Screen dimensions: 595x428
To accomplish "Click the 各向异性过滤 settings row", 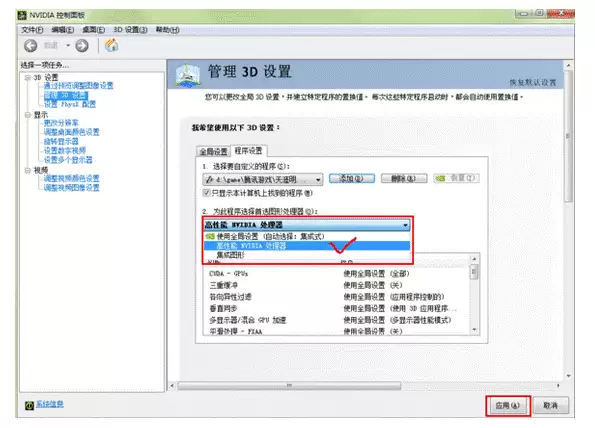I will (x=337, y=297).
